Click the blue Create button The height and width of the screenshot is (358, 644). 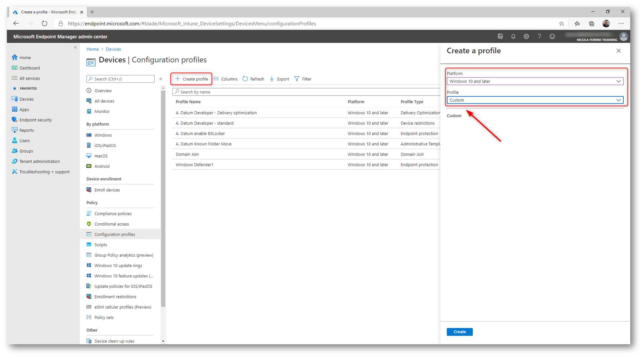459,332
